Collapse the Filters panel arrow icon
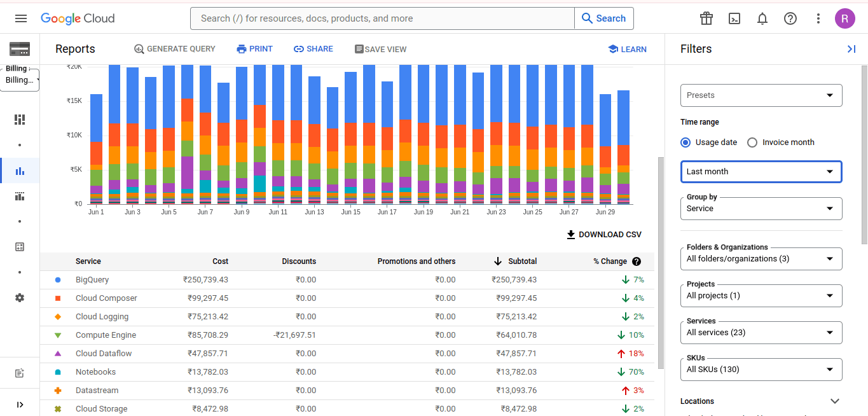868x416 pixels. coord(851,49)
